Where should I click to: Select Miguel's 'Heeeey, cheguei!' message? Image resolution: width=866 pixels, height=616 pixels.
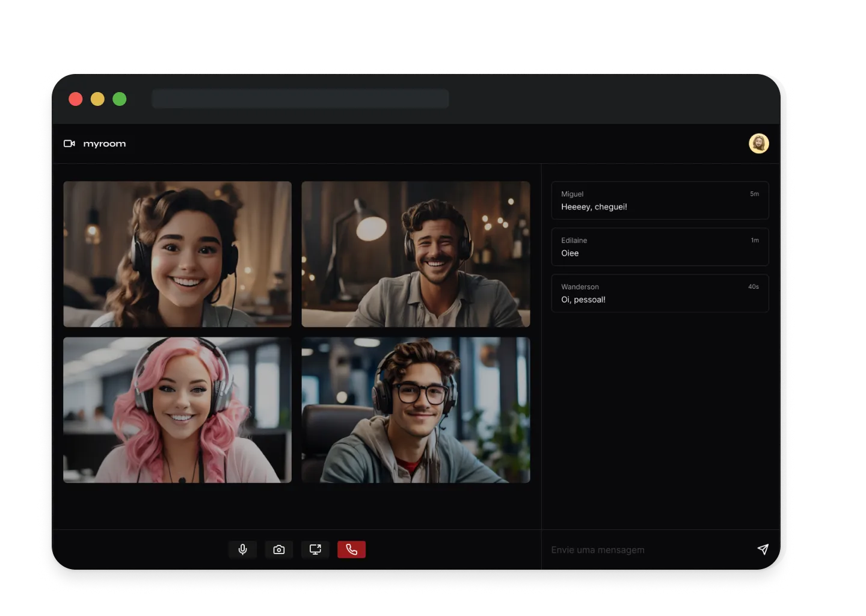tap(660, 200)
